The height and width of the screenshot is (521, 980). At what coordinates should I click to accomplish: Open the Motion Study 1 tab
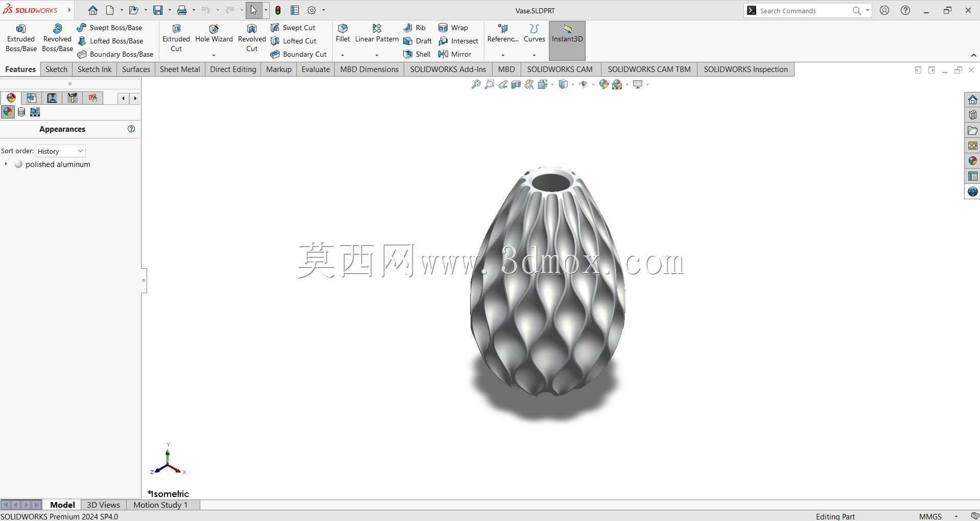pos(160,505)
